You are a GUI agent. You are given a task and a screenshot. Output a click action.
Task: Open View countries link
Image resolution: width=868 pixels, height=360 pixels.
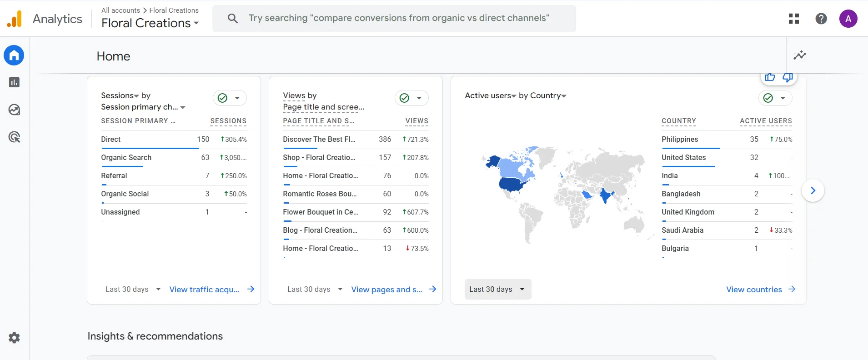point(754,290)
